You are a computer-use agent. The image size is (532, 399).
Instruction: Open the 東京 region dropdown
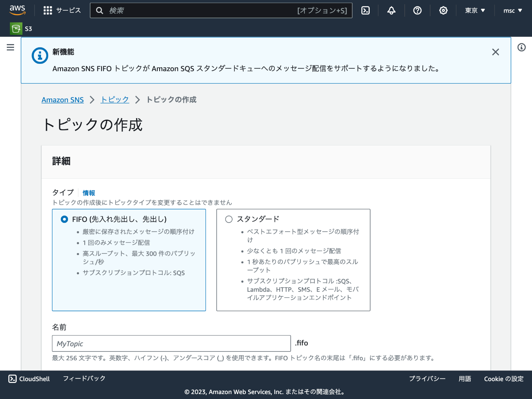click(x=475, y=11)
